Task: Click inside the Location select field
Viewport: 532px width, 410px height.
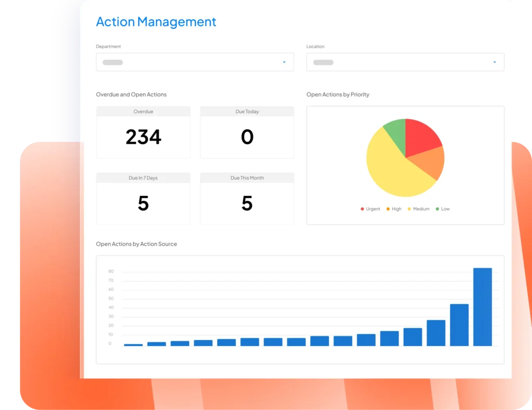Action: (397, 62)
